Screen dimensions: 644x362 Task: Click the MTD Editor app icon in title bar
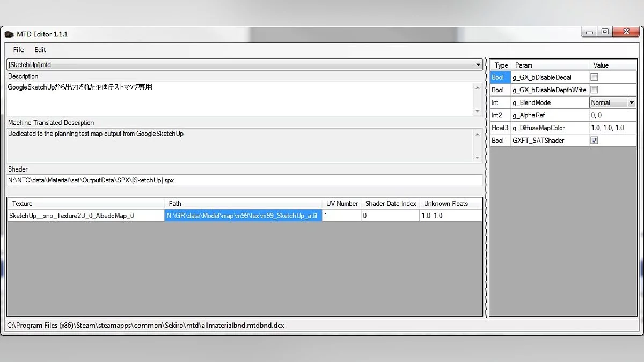(x=9, y=34)
